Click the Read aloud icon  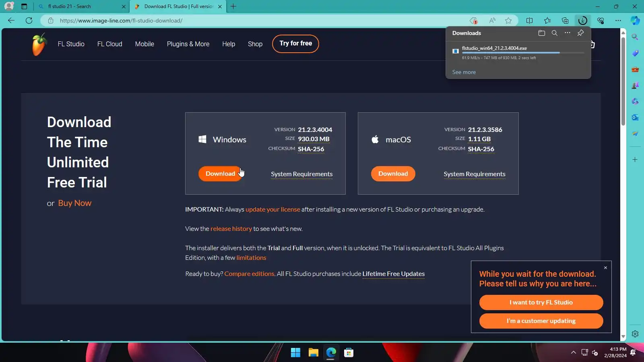[492, 21]
